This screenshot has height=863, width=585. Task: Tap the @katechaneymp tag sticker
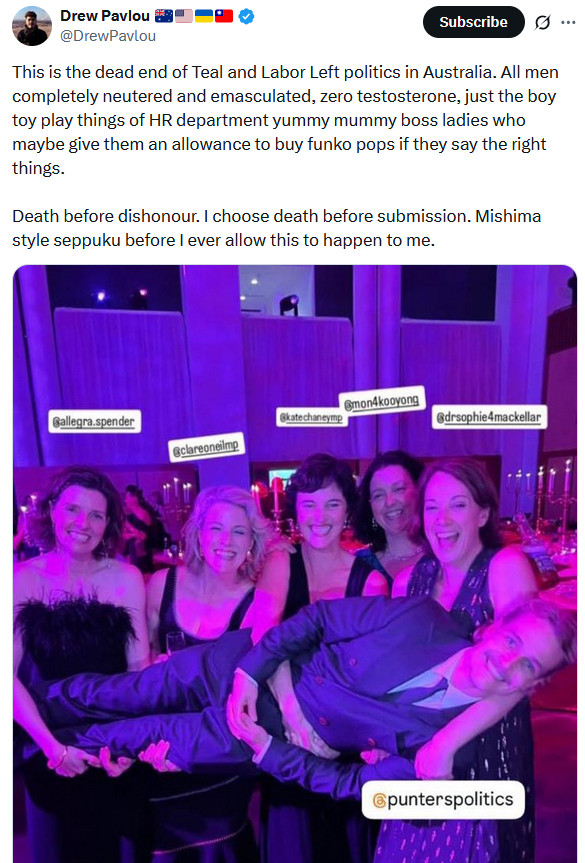click(x=311, y=417)
